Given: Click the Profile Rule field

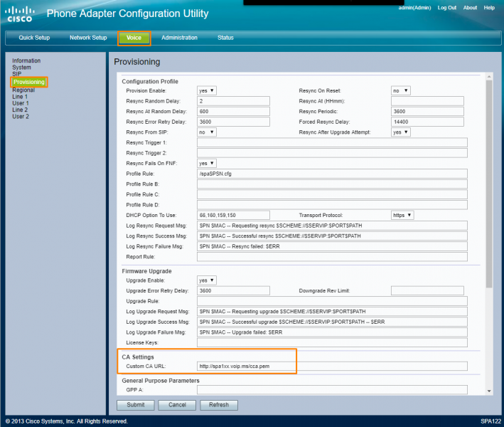Looking at the screenshot, I should click(332, 174).
